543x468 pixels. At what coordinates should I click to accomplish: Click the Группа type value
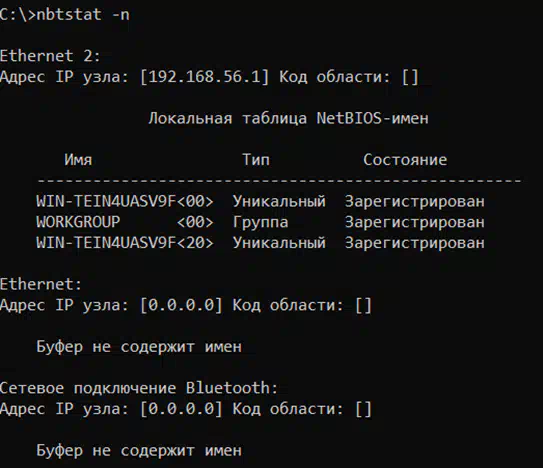click(260, 222)
